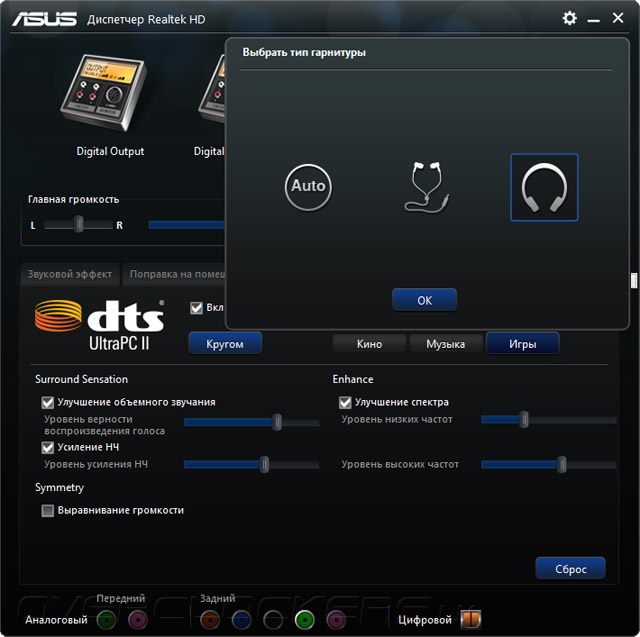Click rear orange analog jack

pos(210,620)
